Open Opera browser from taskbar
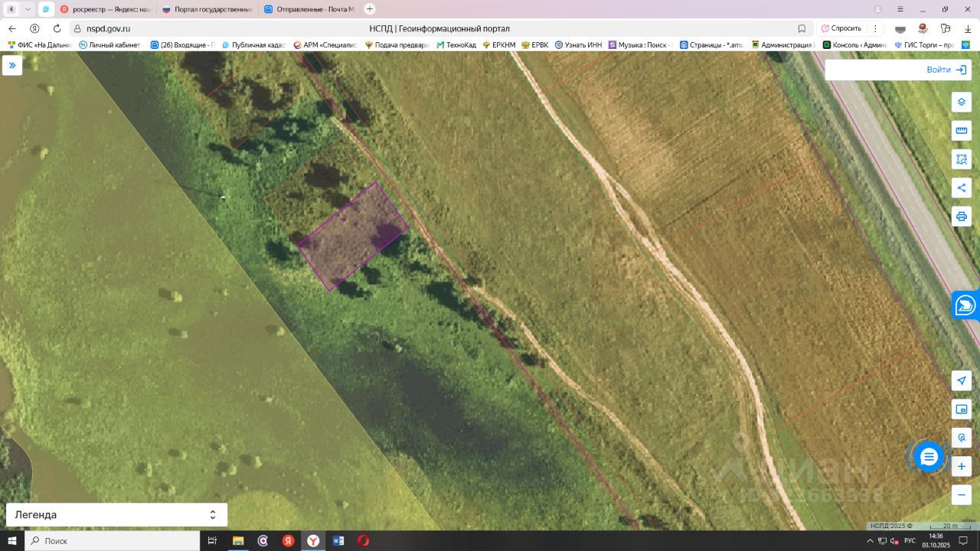This screenshot has height=551, width=980. (x=364, y=541)
